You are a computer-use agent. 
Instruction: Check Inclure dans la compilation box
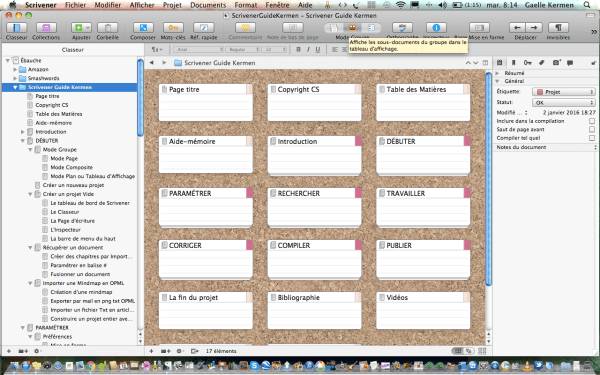coord(592,121)
